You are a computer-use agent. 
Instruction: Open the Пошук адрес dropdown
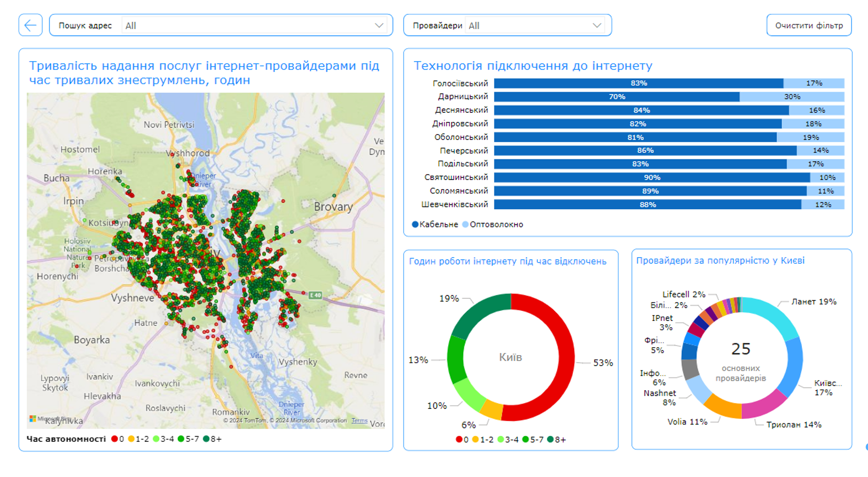pyautogui.click(x=253, y=26)
